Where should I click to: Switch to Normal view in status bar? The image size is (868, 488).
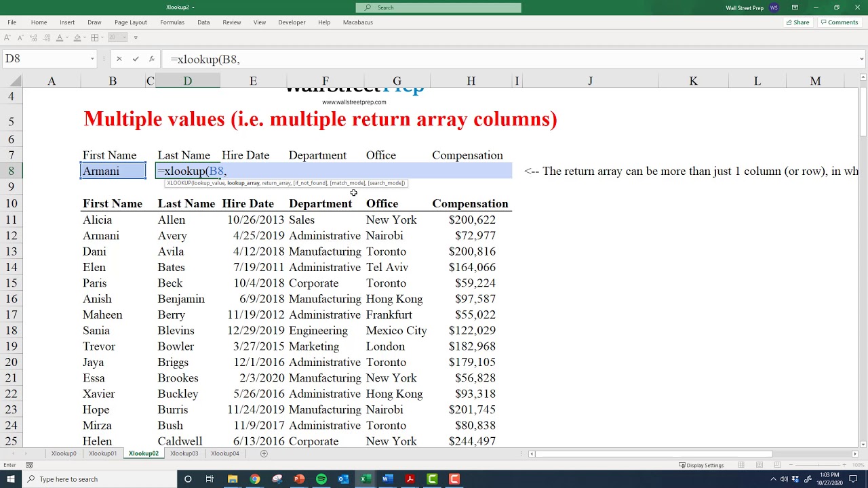(x=741, y=465)
